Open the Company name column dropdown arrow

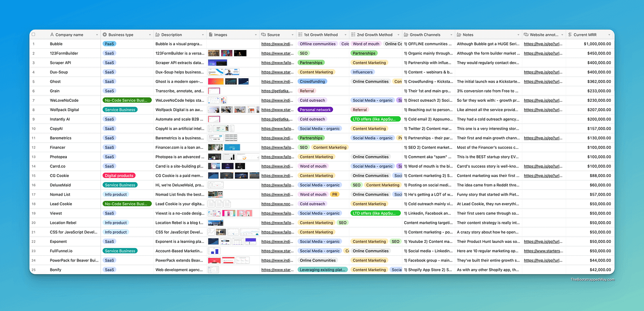point(97,35)
